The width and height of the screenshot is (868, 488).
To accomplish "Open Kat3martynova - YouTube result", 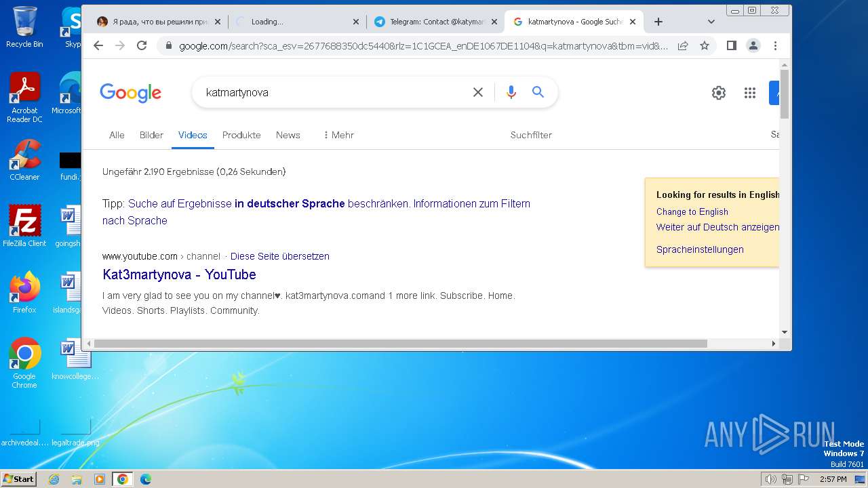I will pos(179,274).
